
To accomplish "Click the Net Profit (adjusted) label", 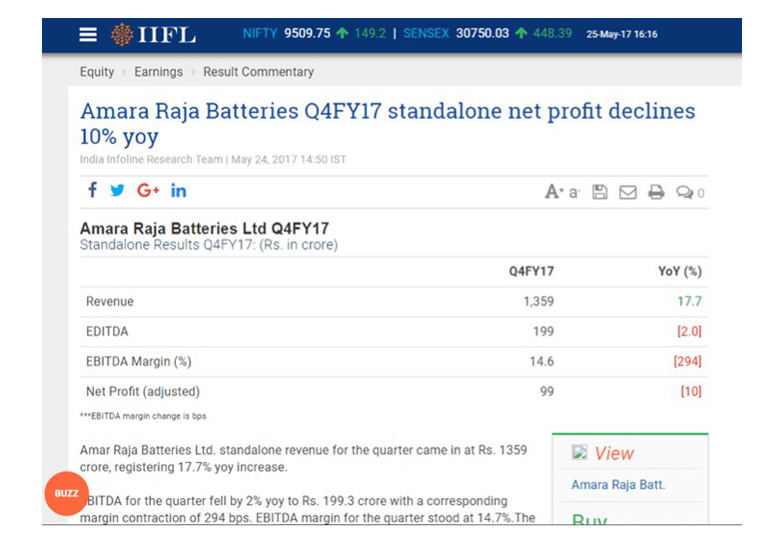I will pos(143,392).
